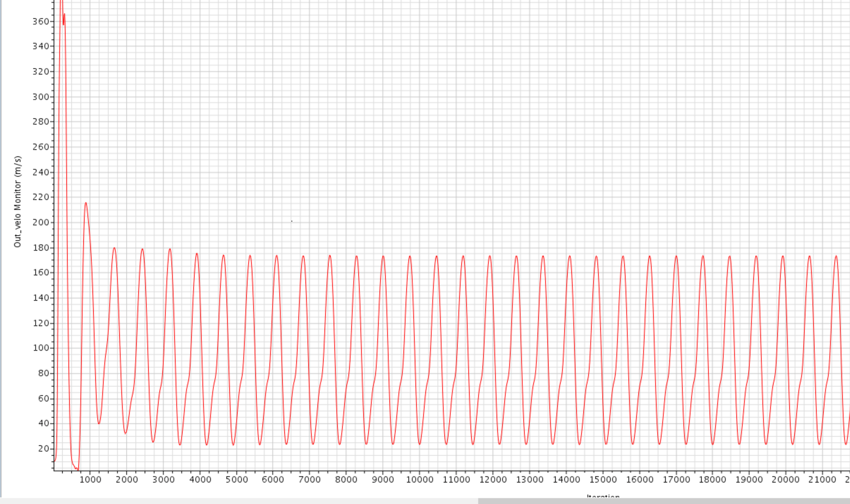This screenshot has width=850, height=504.
Task: Click the 10000 tick label on x-axis
Action: 419,479
